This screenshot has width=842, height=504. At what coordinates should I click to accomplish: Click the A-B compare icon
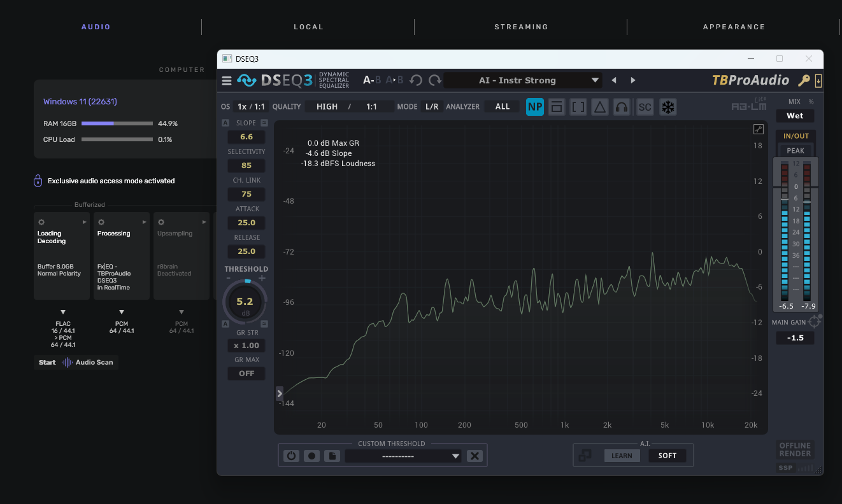coord(372,80)
